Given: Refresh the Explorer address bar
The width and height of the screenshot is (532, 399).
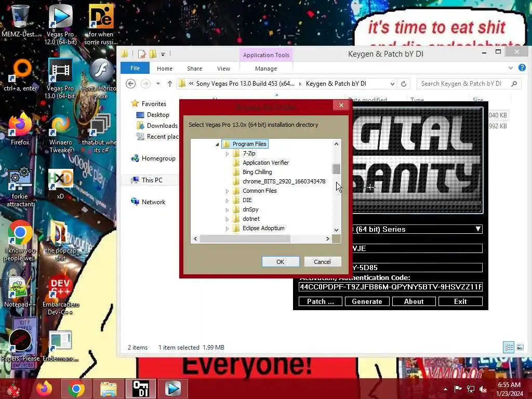Looking at the screenshot, I should coord(403,84).
